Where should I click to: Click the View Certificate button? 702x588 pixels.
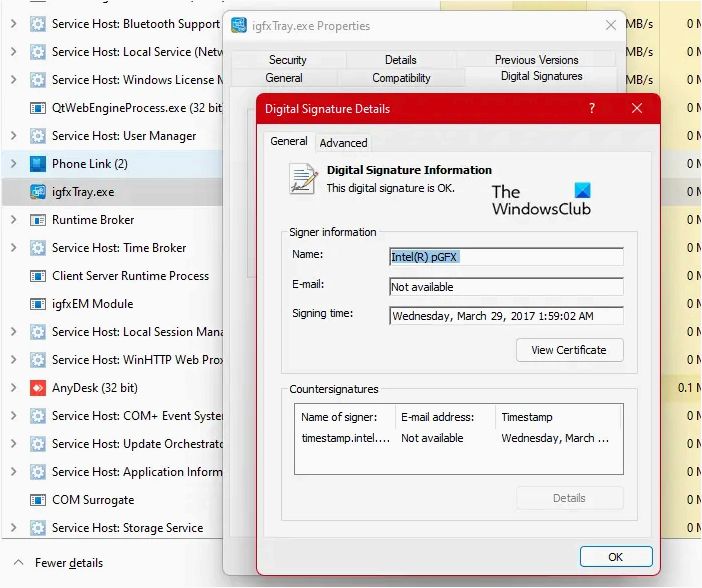click(569, 350)
